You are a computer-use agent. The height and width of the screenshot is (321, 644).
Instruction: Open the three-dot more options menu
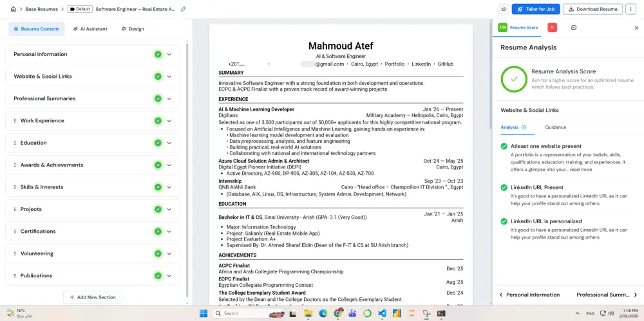point(630,9)
